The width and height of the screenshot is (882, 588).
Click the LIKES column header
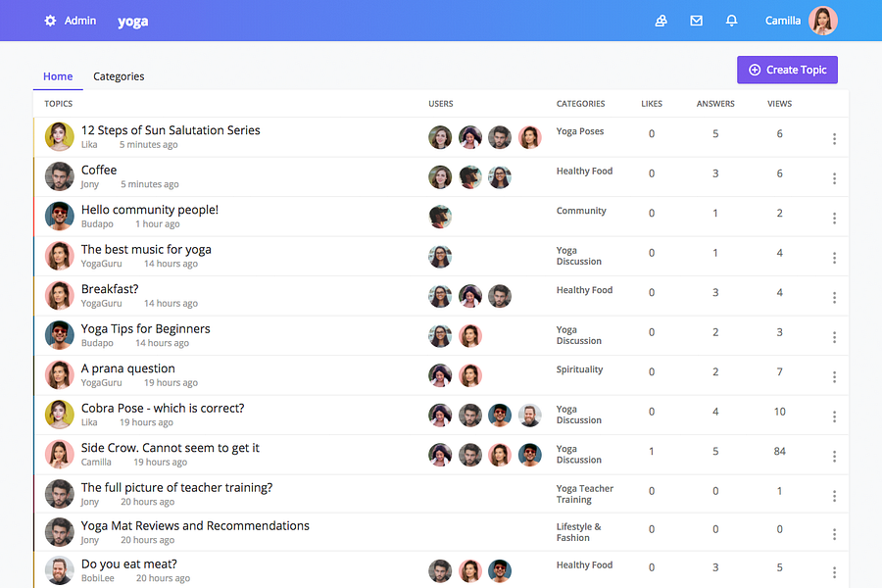coord(652,104)
